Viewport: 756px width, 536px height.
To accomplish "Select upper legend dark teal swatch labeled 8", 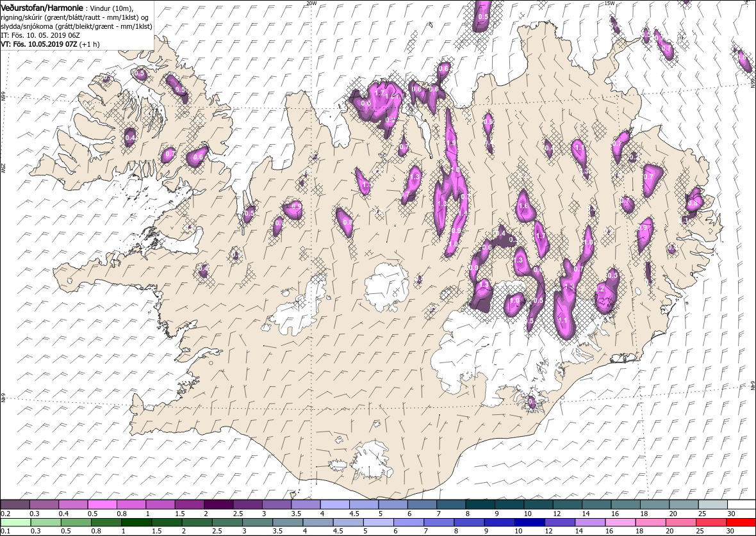I will pos(480,505).
